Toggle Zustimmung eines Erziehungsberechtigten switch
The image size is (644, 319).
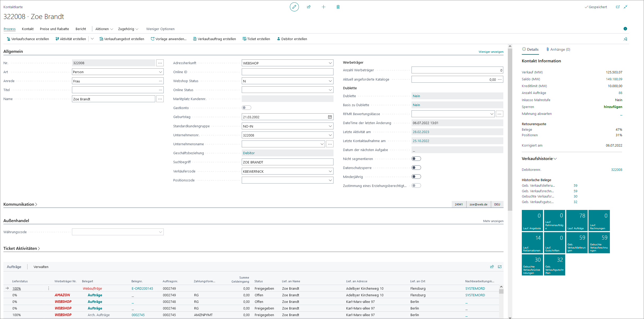coord(416,186)
